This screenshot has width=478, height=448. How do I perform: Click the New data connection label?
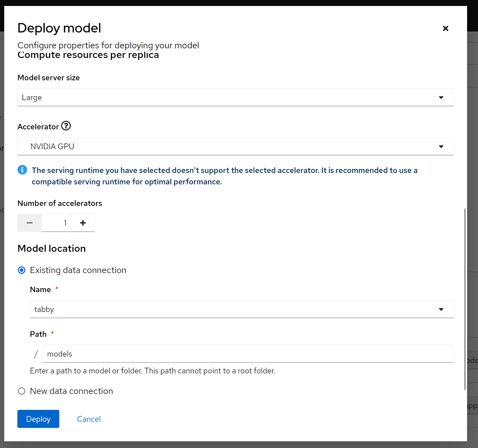(x=71, y=391)
